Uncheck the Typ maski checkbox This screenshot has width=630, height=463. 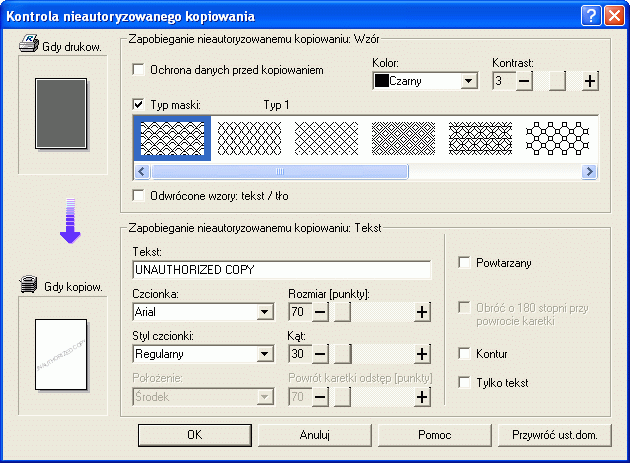click(x=140, y=104)
